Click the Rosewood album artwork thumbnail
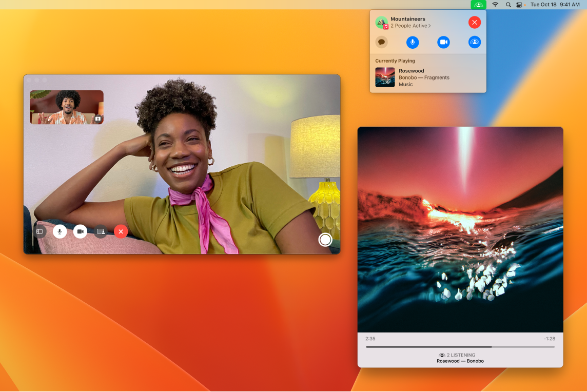587x392 pixels. click(385, 77)
